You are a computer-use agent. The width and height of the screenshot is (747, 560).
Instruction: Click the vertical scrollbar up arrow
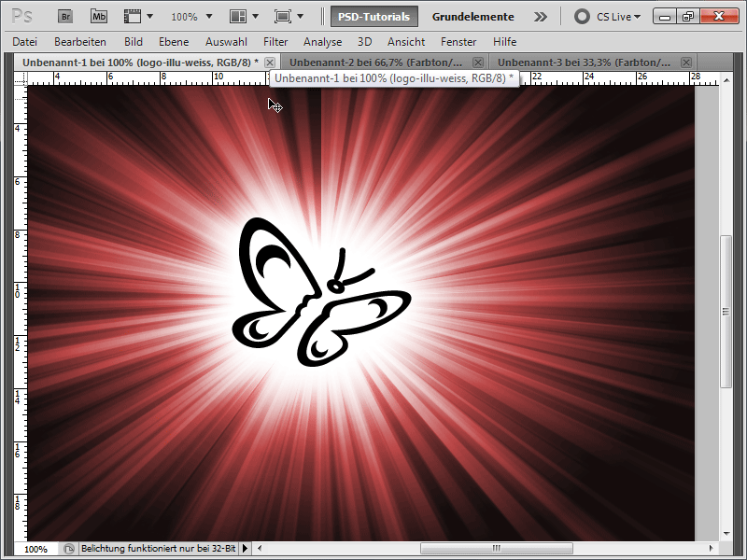pyautogui.click(x=726, y=80)
